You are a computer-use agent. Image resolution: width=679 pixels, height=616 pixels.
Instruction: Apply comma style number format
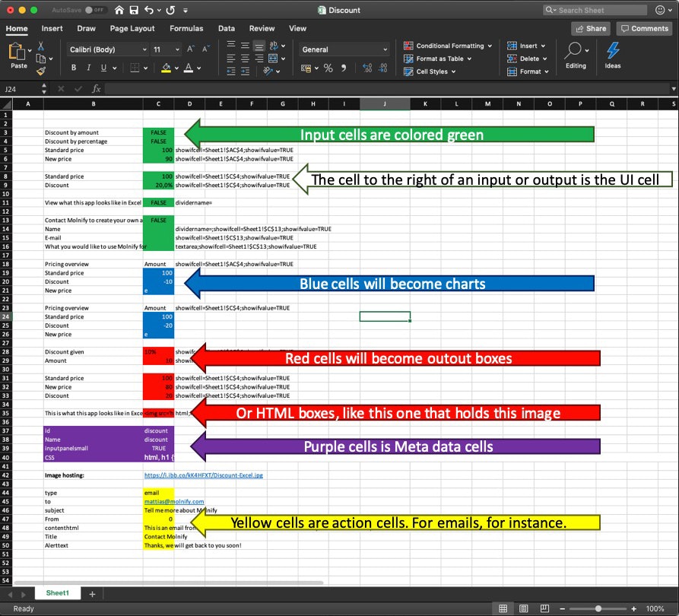pos(344,68)
